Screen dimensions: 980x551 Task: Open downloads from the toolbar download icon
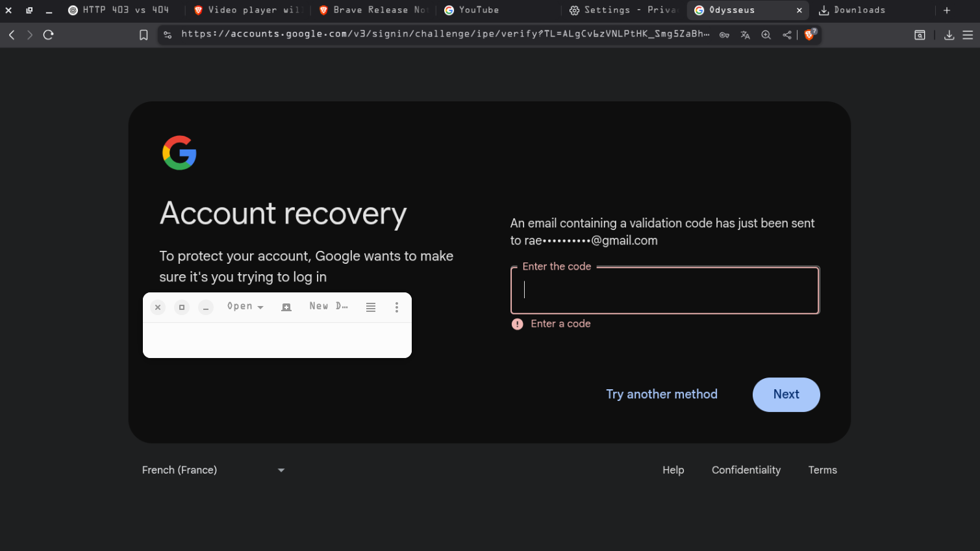[x=949, y=35]
